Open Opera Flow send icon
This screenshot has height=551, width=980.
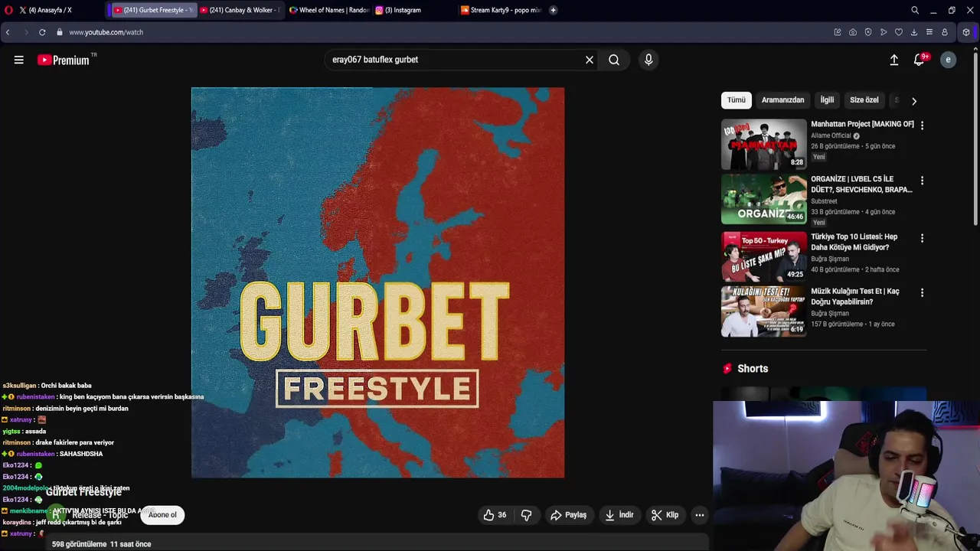(883, 32)
